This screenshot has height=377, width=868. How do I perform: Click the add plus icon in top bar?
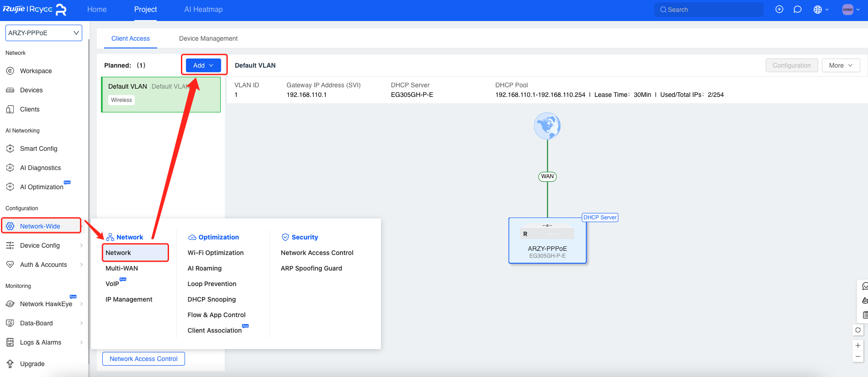point(779,9)
